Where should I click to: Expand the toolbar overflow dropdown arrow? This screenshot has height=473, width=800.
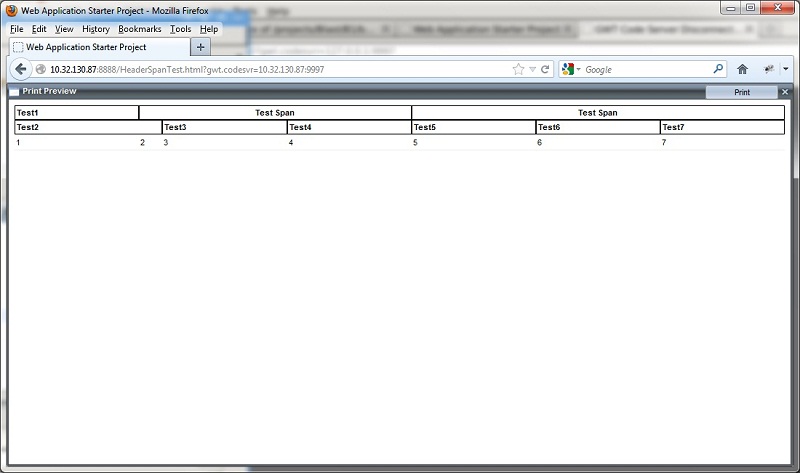tap(786, 70)
